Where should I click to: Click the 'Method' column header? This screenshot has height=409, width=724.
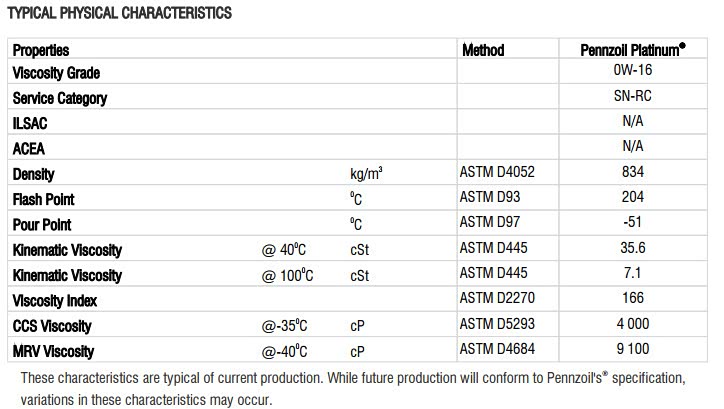[483, 49]
